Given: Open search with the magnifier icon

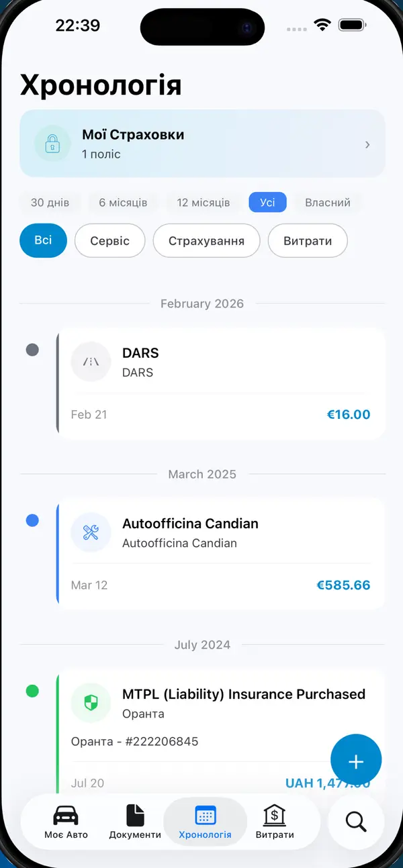Looking at the screenshot, I should [355, 821].
